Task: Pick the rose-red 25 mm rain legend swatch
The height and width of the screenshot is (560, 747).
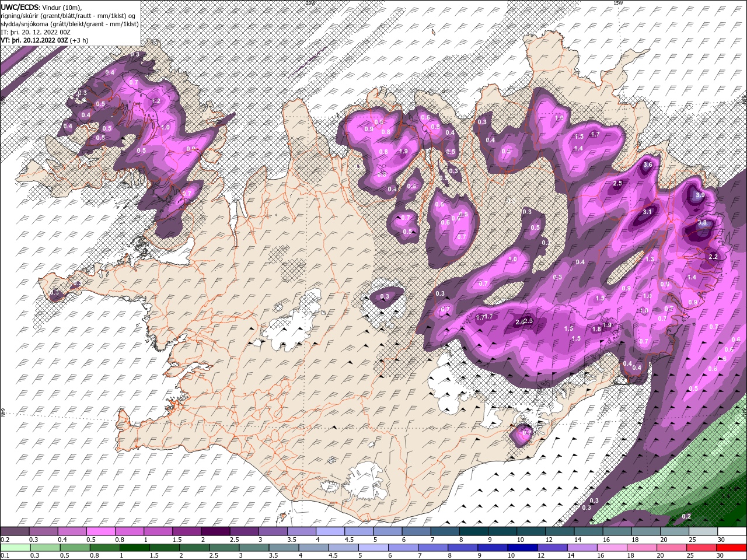Action: [702, 547]
